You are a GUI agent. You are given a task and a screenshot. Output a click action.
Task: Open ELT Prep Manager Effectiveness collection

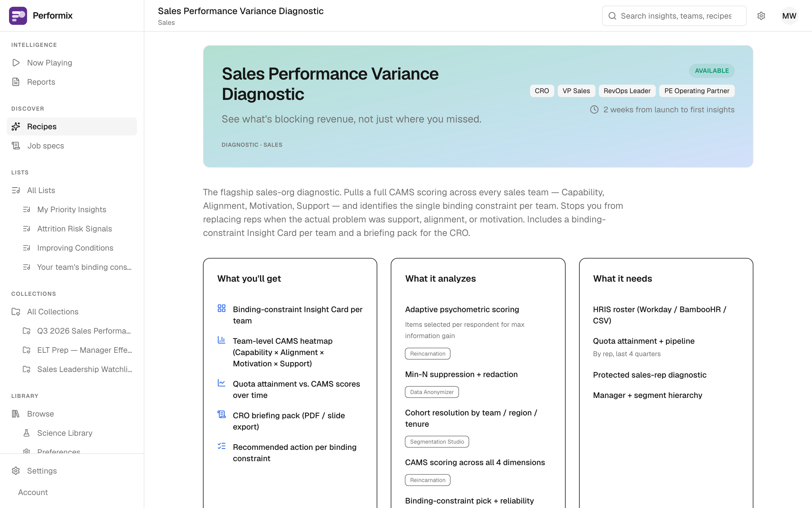77,350
